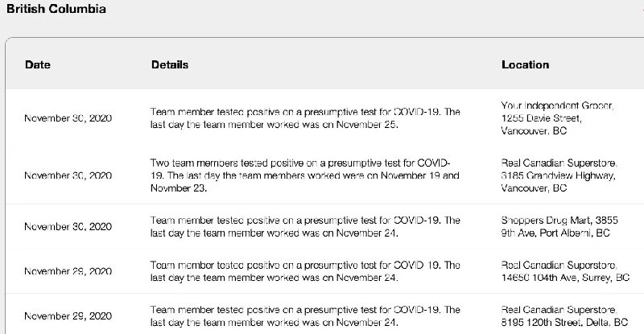644x334 pixels.
Task: Click the first November 30, 2020 date
Action: (x=68, y=118)
